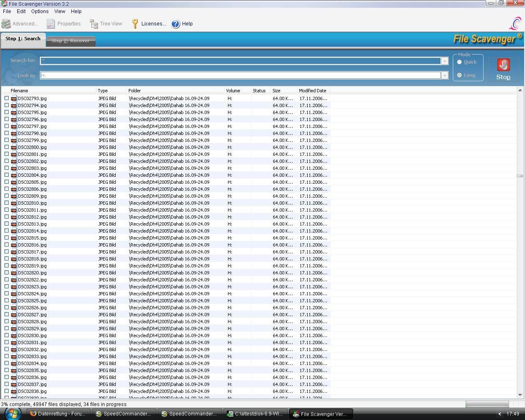Sort by the Volume column header
The width and height of the screenshot is (525, 420).
(238, 91)
